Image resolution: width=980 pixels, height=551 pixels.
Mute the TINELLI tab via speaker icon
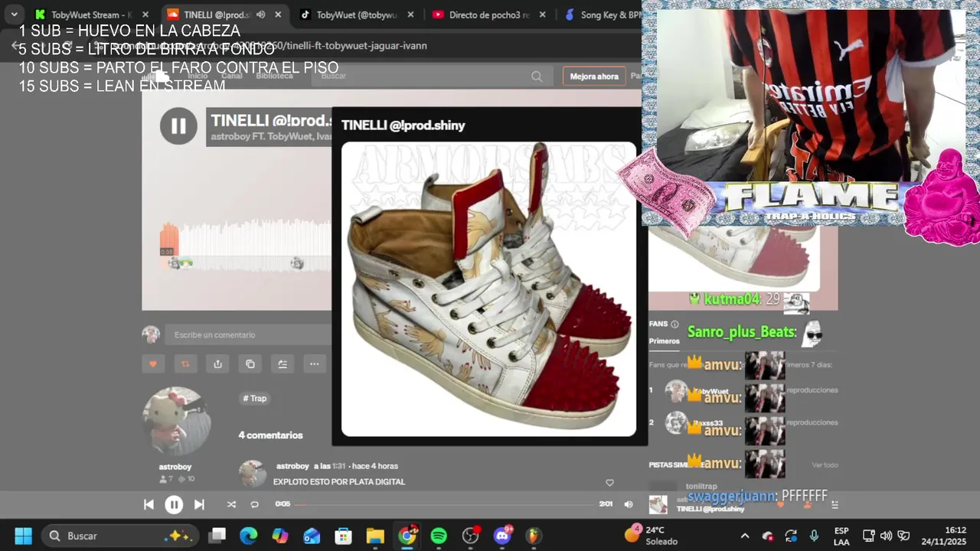[260, 15]
